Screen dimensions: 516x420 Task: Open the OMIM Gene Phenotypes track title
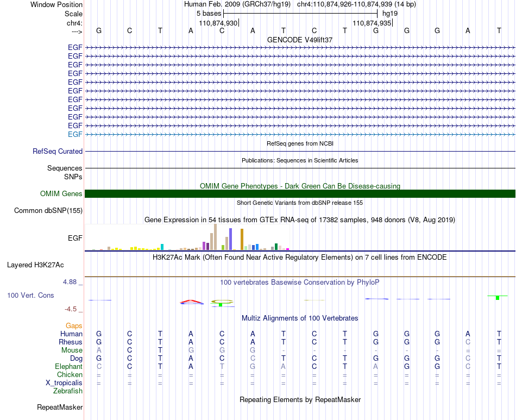pos(300,186)
